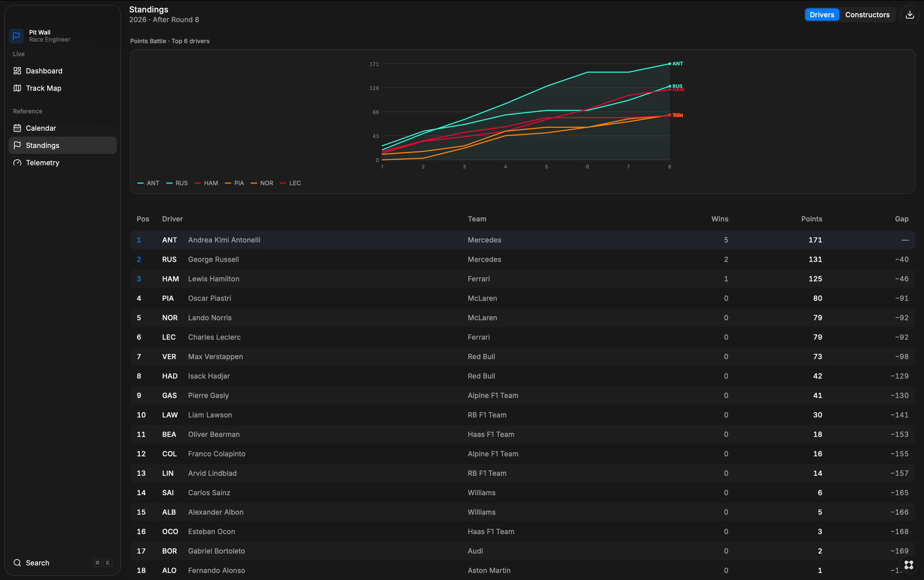Click Arvid Lindblad's RB F1 Team cell
The image size is (924, 580).
(x=487, y=473)
